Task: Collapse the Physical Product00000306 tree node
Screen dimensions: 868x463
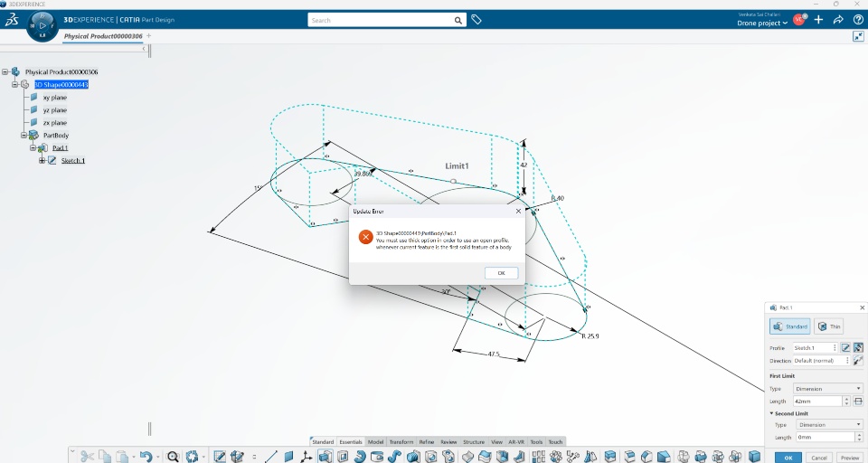Action: point(5,72)
